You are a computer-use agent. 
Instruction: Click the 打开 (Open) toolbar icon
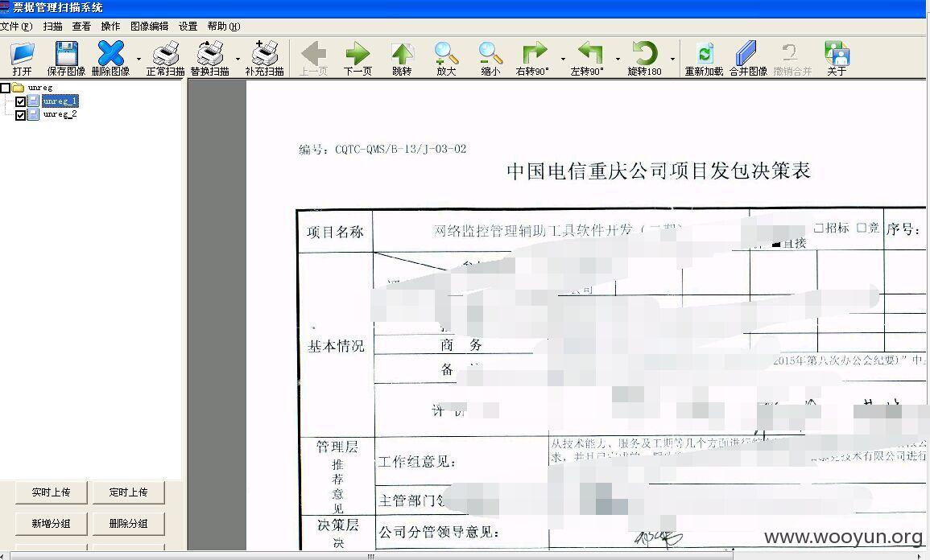(22, 58)
